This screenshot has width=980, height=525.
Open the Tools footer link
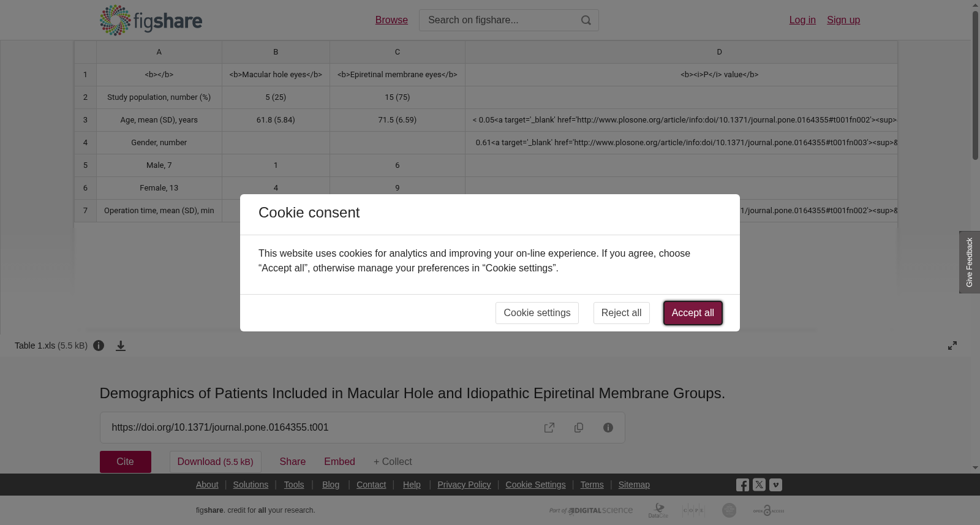point(294,485)
